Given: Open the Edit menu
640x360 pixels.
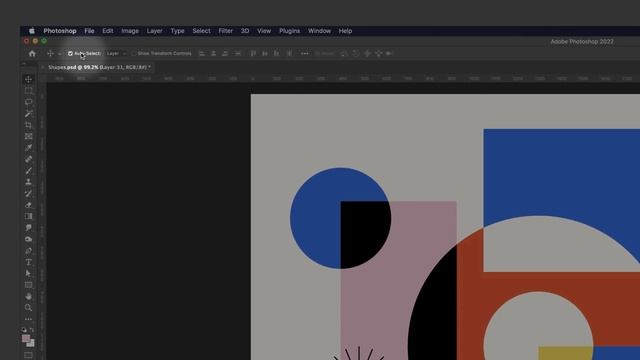Looking at the screenshot, I should (x=108, y=31).
